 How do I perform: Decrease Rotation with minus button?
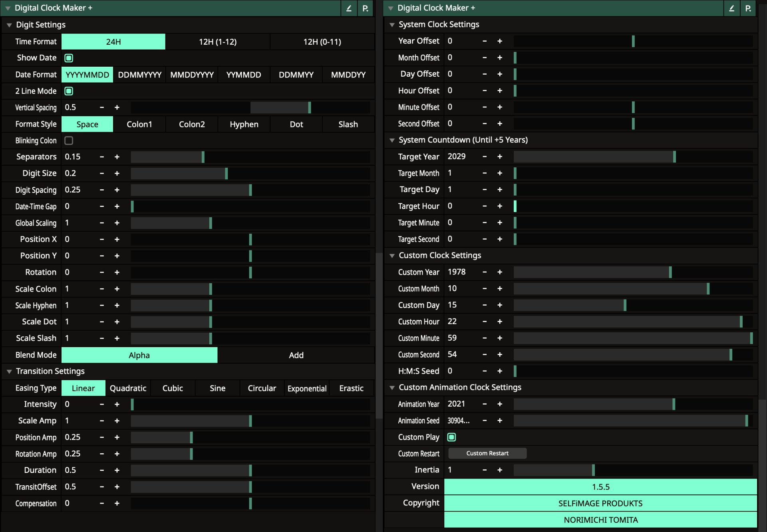tap(102, 272)
